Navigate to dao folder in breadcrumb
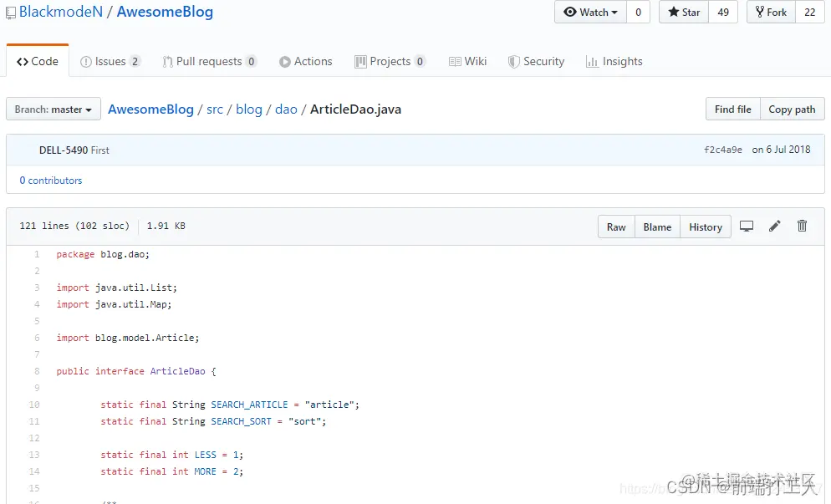This screenshot has width=831, height=504. [x=286, y=109]
